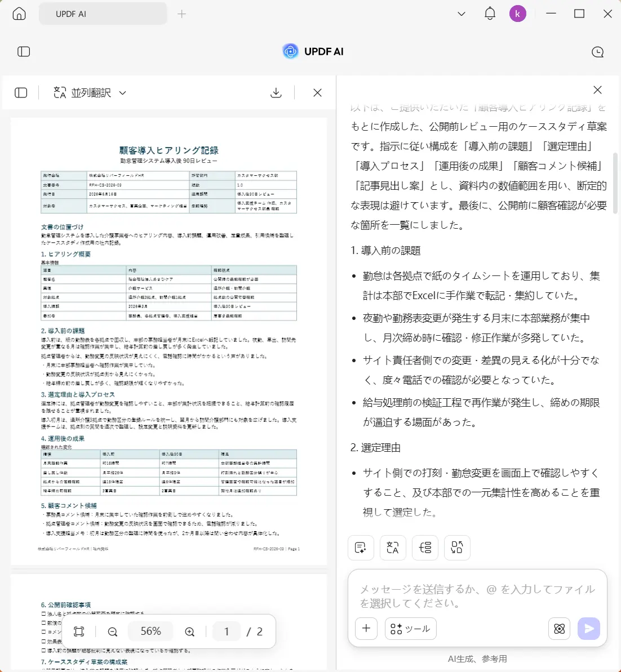Screen dimensions: 621x672
Task: Click the heading 1. ヒアリング概要 in the PDF
Action: pos(66,254)
